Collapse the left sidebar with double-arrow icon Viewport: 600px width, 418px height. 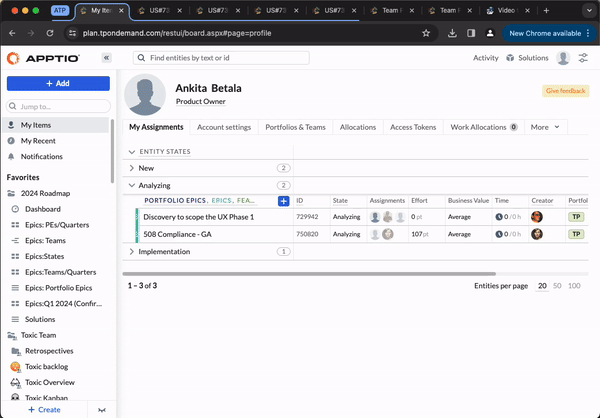point(106,58)
